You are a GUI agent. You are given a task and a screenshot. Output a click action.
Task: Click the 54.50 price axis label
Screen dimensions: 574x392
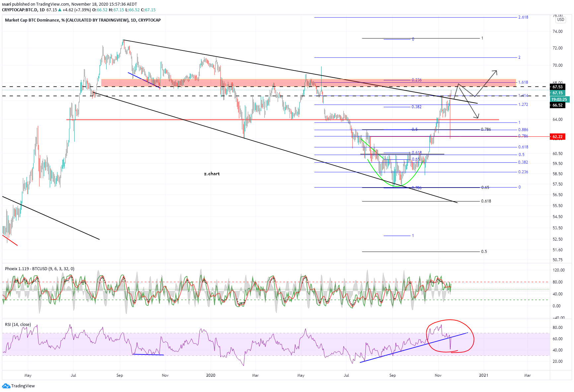558,217
